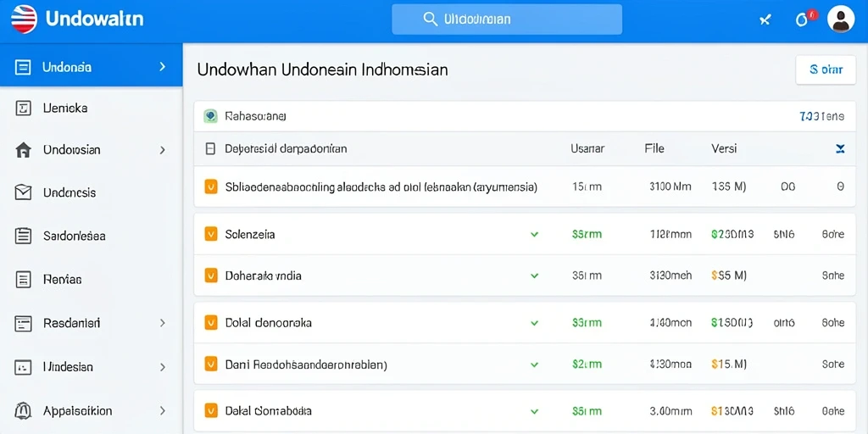Click 3130meh in Doheraka vndia row

tap(670, 275)
